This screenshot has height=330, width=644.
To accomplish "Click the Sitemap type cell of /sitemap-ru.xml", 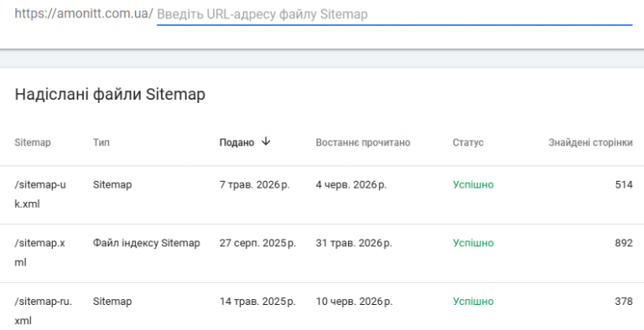I will click(112, 302).
